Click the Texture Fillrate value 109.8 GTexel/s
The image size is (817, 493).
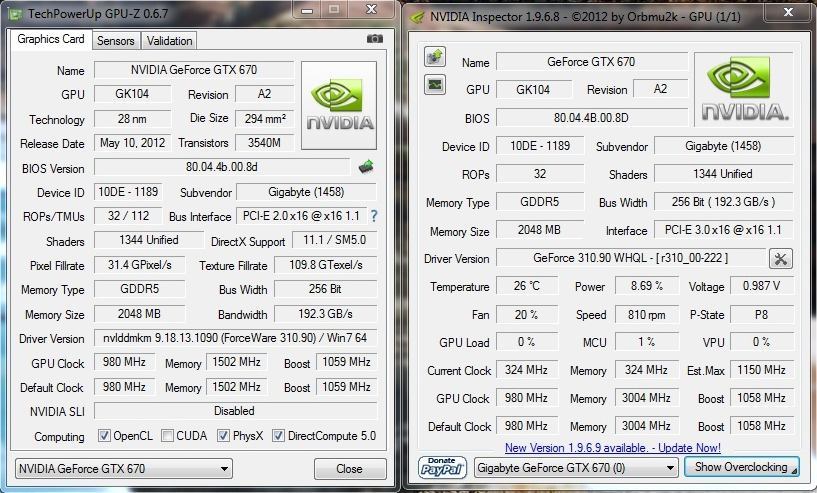coord(326,265)
